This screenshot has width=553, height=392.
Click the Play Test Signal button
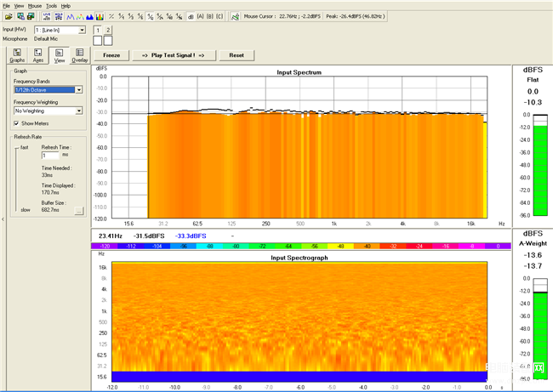click(x=174, y=55)
